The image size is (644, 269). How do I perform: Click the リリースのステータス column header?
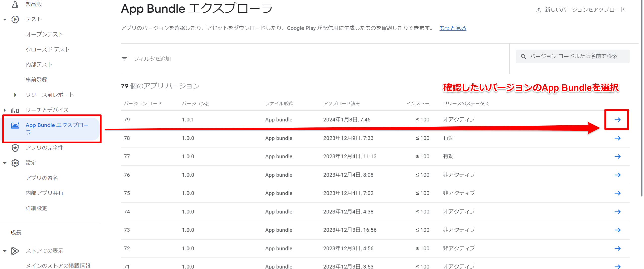point(466,104)
